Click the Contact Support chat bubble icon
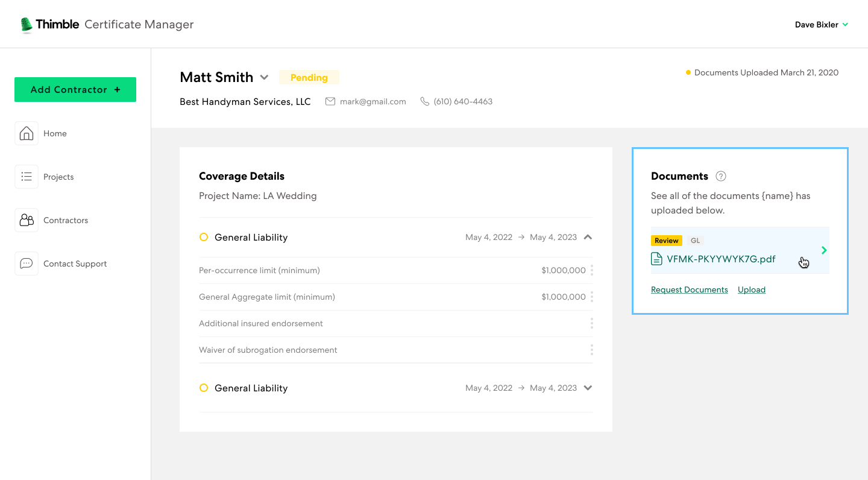This screenshot has width=868, height=480. pos(27,264)
